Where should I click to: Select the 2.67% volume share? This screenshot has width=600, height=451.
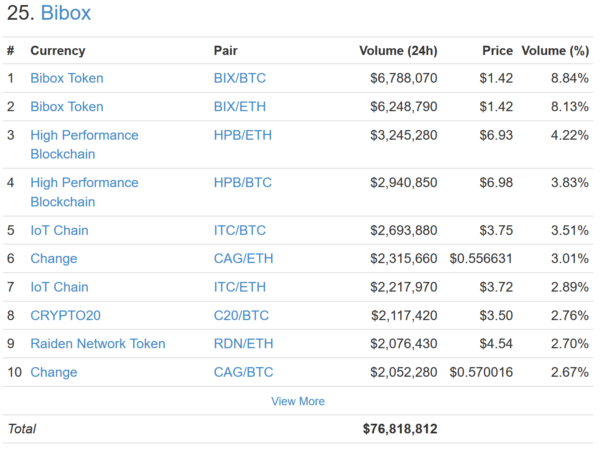(570, 372)
